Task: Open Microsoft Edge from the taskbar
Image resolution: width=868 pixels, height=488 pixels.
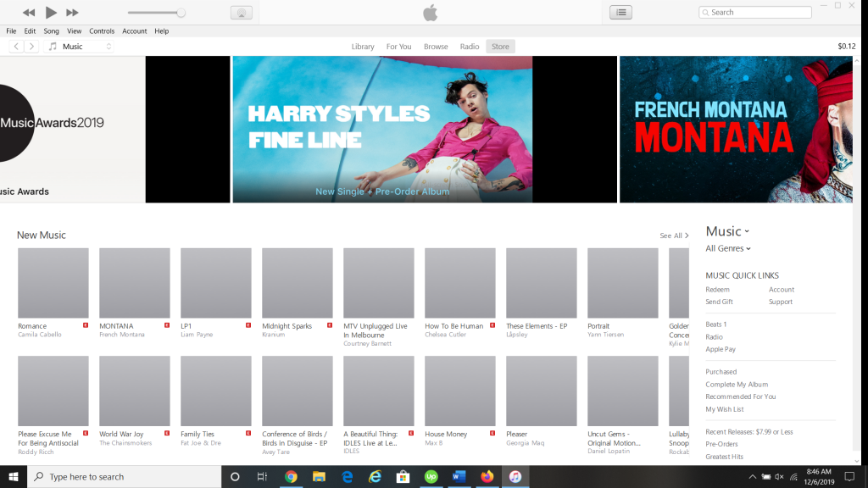Action: click(x=347, y=476)
